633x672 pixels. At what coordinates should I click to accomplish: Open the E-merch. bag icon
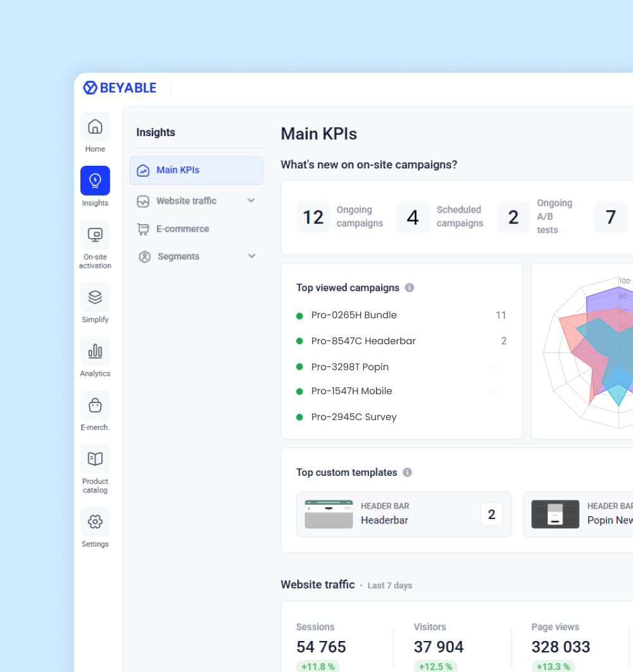95,405
